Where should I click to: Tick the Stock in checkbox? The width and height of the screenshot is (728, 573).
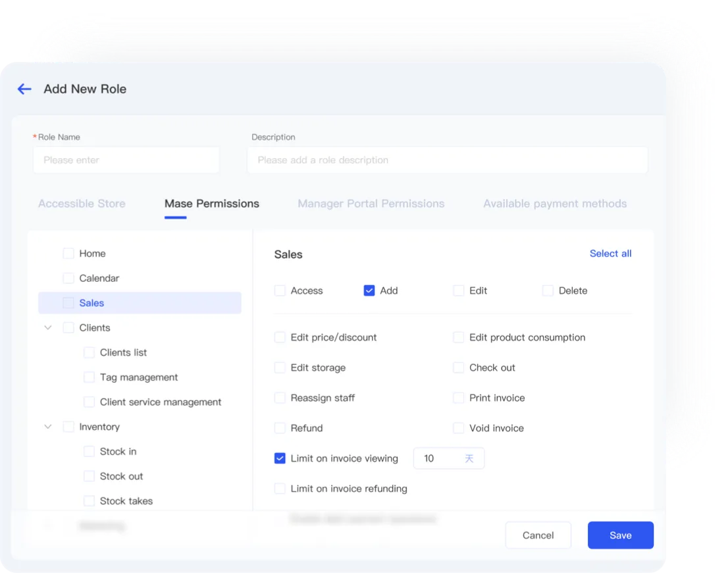[x=90, y=452]
